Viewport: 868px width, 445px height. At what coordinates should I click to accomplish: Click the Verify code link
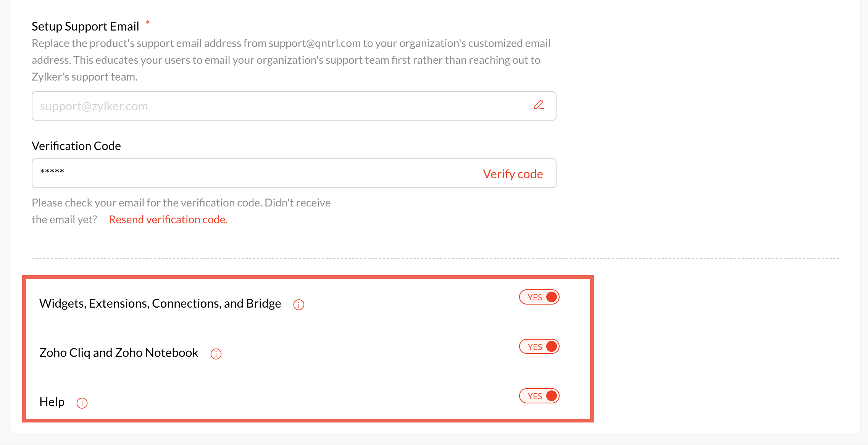(x=513, y=174)
